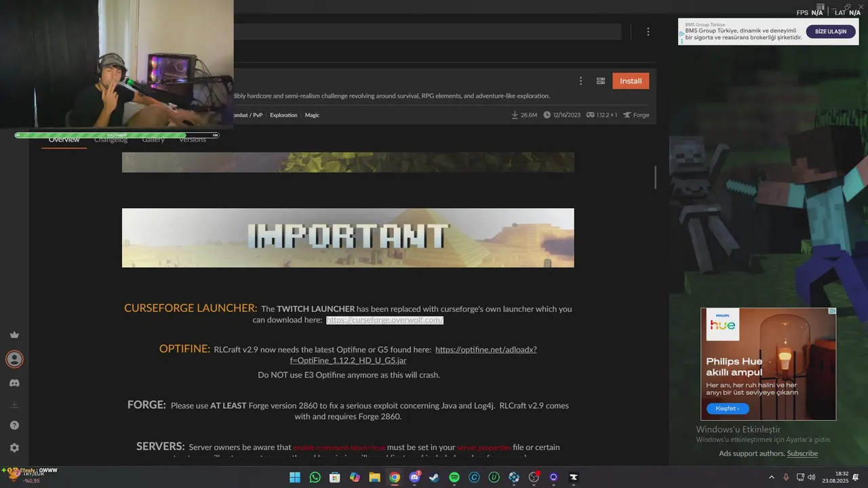
Task: Click the Subscribe link under ads
Action: pos(802,453)
